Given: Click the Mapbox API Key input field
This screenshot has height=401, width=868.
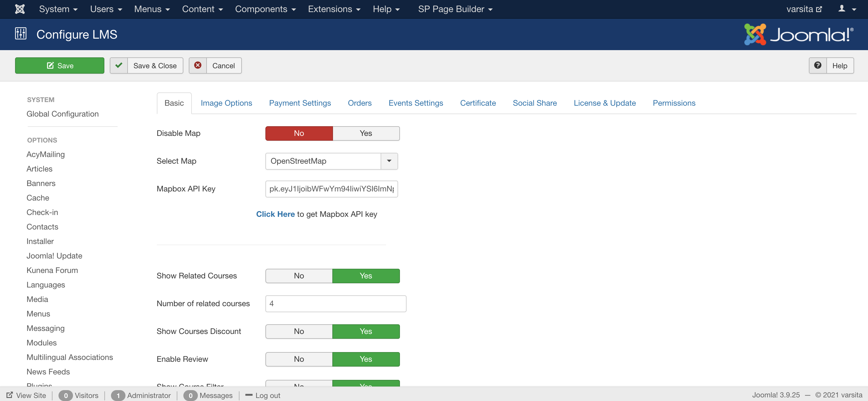Looking at the screenshot, I should click(331, 189).
